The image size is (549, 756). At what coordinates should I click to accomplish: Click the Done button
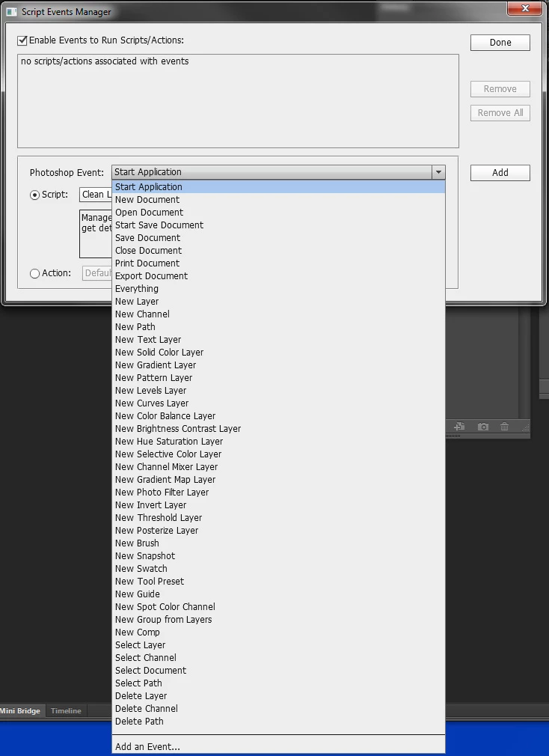click(x=500, y=43)
